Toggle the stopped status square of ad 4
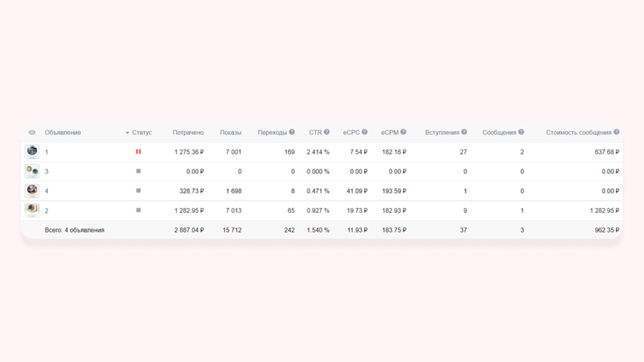Screen dimensions: 644x362 click(138, 191)
